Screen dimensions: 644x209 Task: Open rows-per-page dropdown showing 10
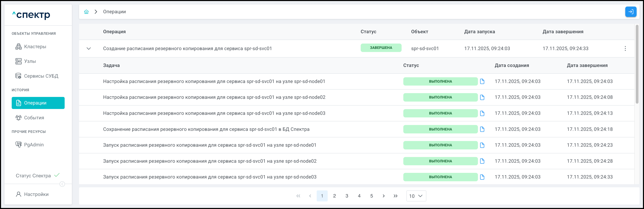(416, 196)
